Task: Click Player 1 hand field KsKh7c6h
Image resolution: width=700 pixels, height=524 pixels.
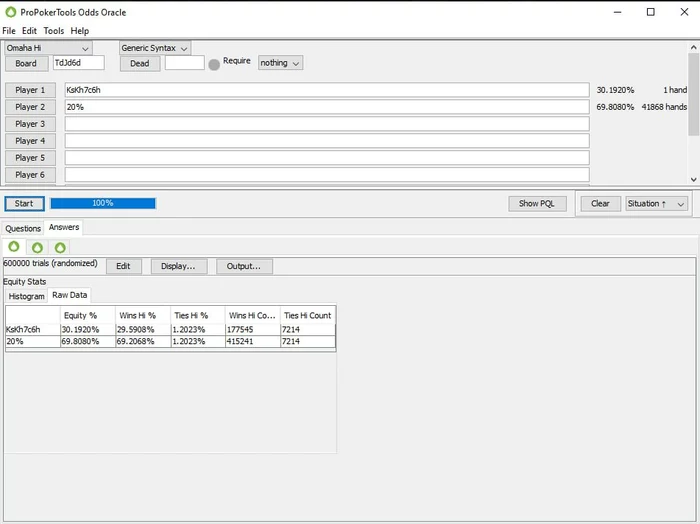Action: point(327,90)
